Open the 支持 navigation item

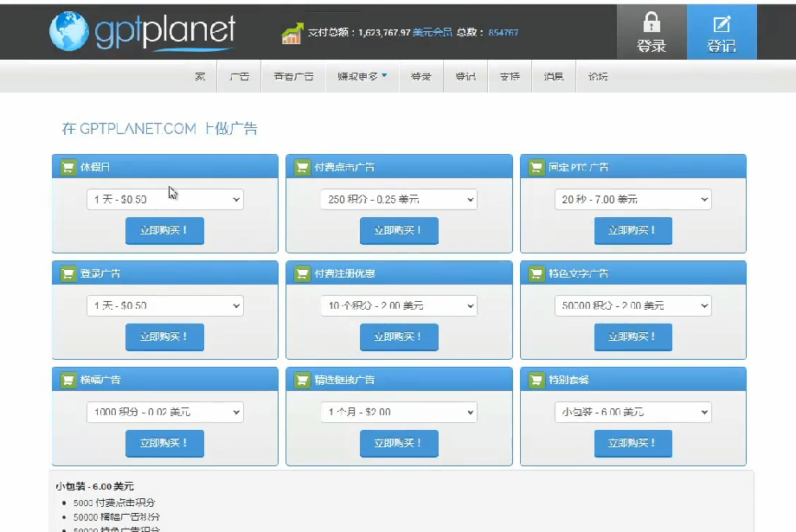(x=510, y=76)
